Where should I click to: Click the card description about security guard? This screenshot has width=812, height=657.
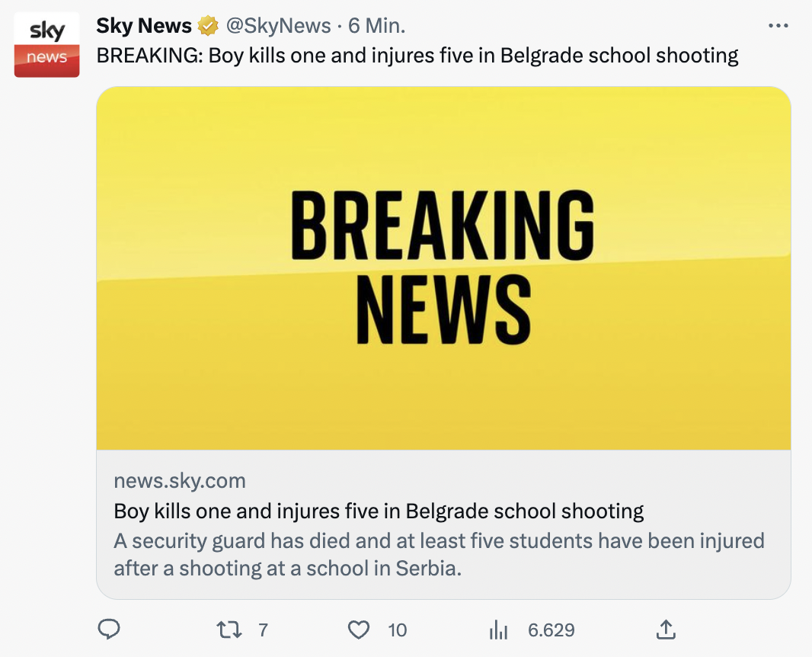(438, 555)
